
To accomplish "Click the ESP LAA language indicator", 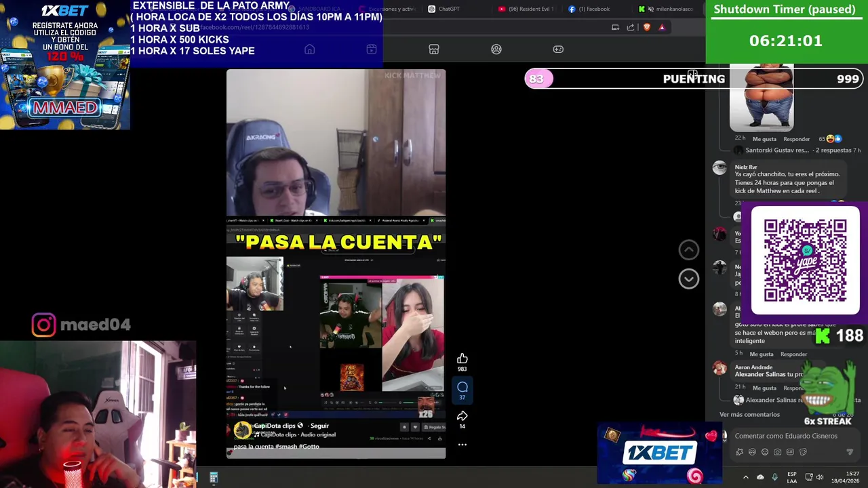I will pos(792,477).
